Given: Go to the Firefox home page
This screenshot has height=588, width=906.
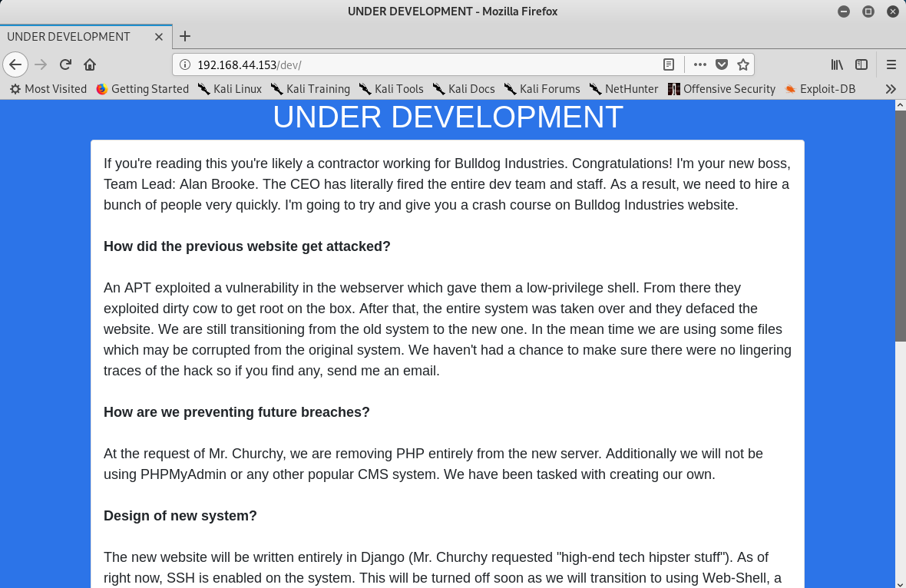Looking at the screenshot, I should (90, 64).
